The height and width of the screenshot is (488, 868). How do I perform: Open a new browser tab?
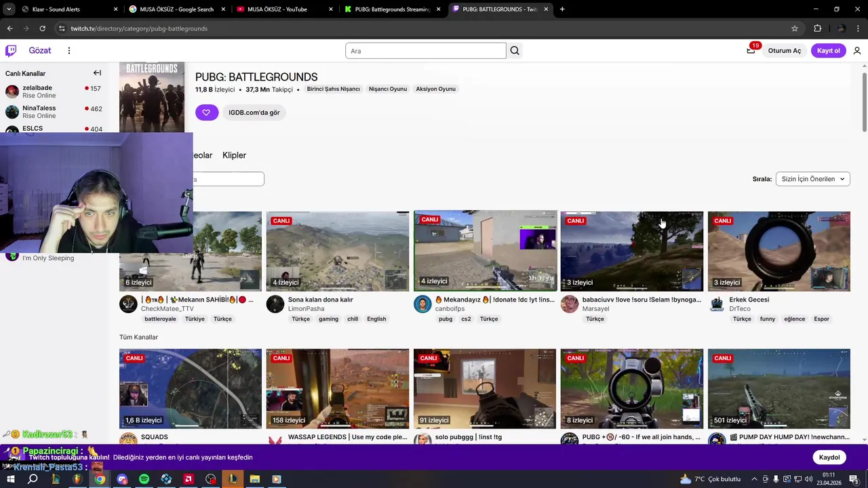click(562, 9)
